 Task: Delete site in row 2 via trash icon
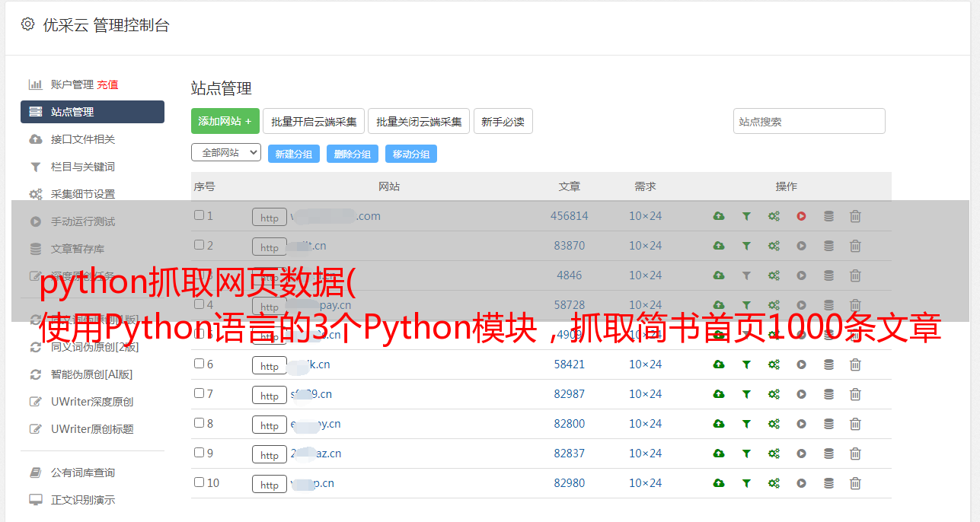click(855, 246)
